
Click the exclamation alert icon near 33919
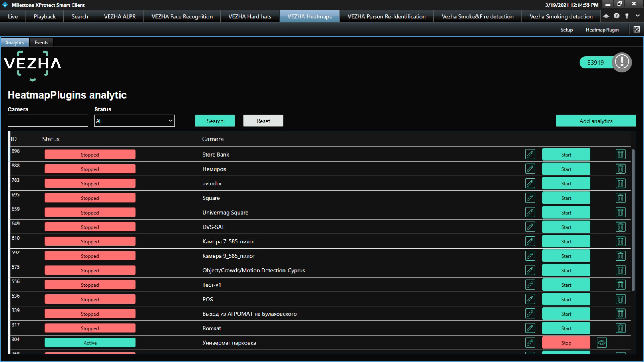click(x=622, y=62)
